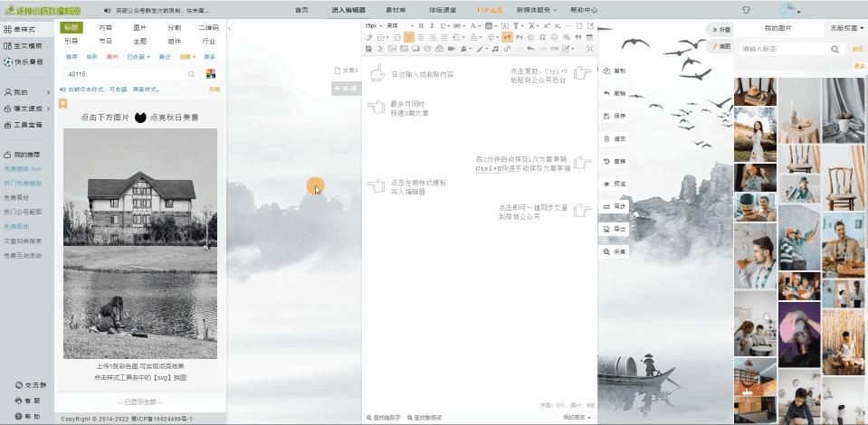Click 导出 export button

(x=615, y=229)
